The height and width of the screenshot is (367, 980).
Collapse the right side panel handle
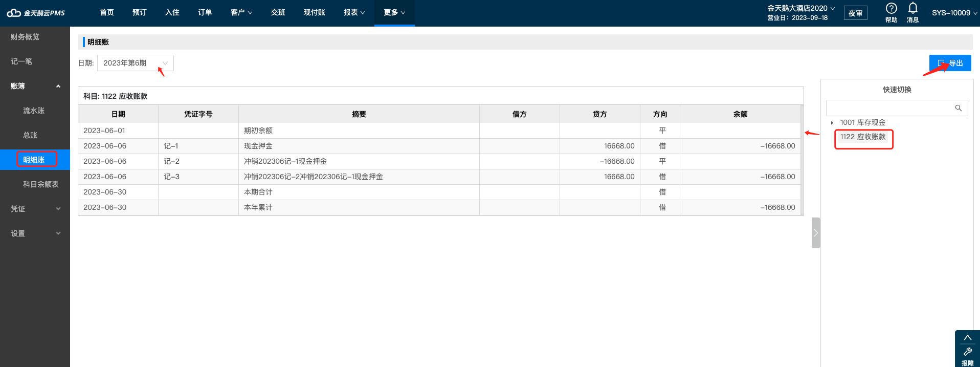816,233
